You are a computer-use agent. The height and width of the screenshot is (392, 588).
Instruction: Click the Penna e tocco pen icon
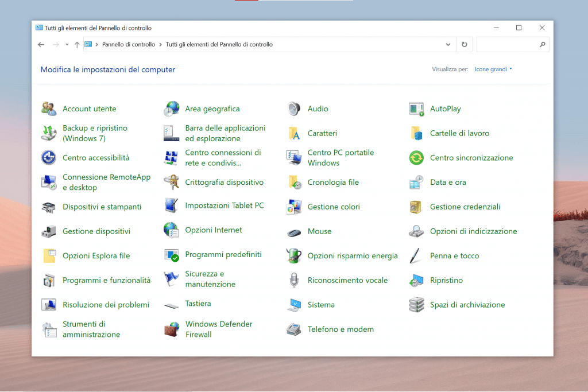click(x=416, y=256)
